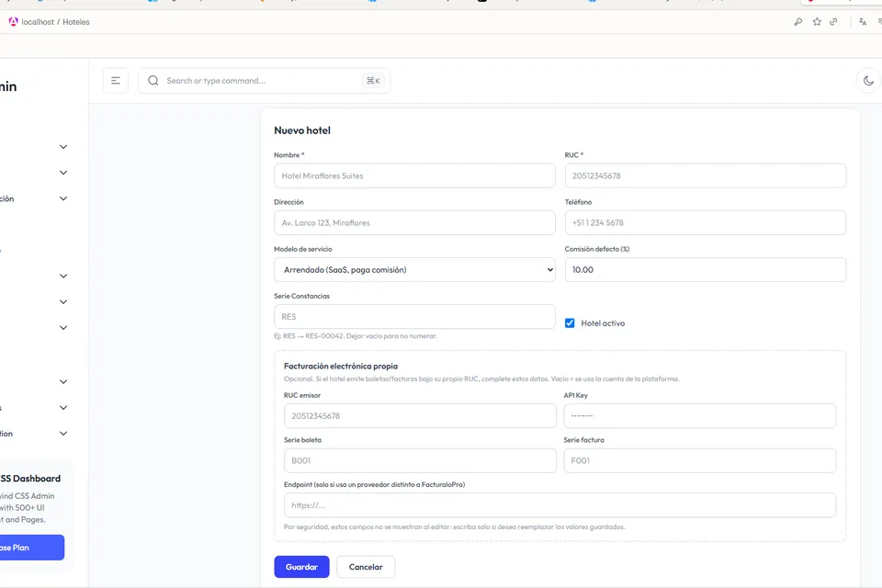This screenshot has height=588, width=882.
Task: Click the key icon in the address bar
Action: coord(798,22)
